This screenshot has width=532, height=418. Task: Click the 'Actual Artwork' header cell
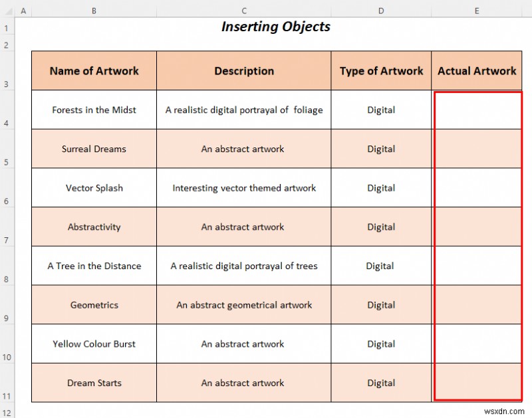click(x=477, y=70)
